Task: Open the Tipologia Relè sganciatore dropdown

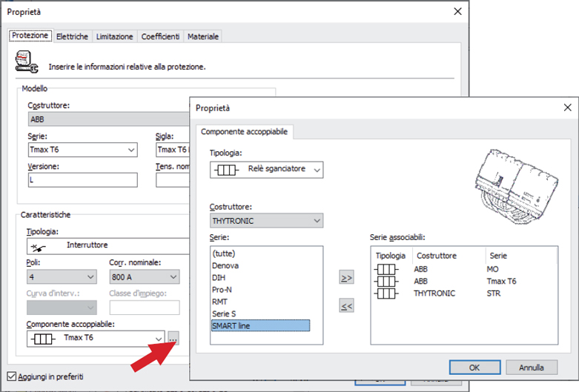Action: (267, 170)
